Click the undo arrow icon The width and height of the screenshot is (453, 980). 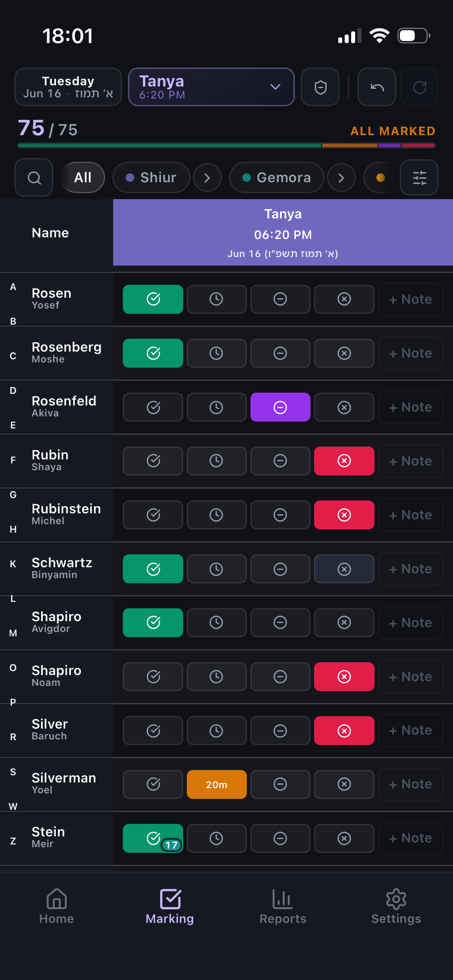tap(377, 87)
